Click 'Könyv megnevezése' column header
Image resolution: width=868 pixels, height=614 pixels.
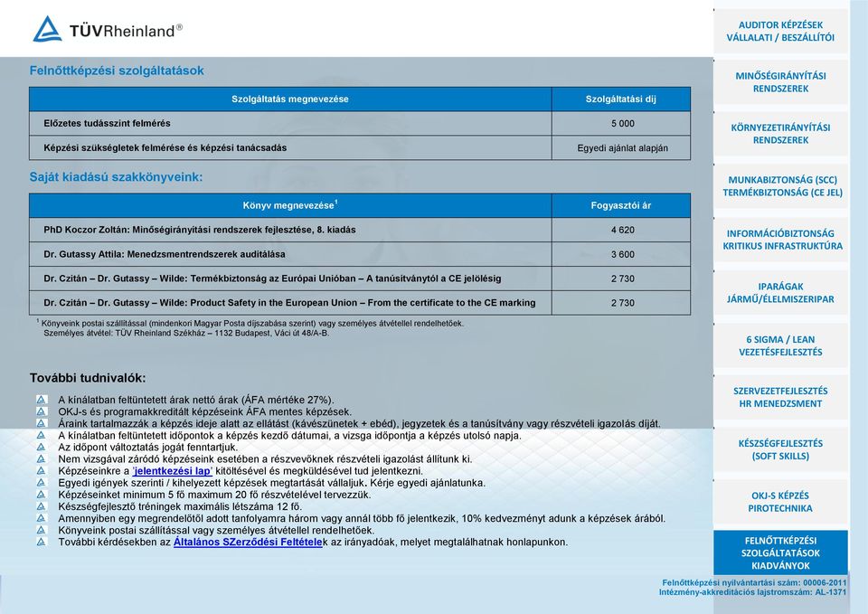290,205
